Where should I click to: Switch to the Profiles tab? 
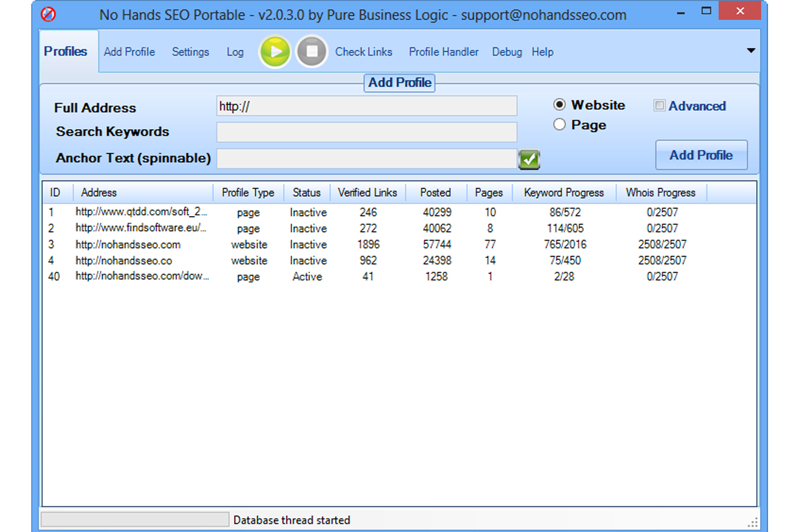[66, 51]
